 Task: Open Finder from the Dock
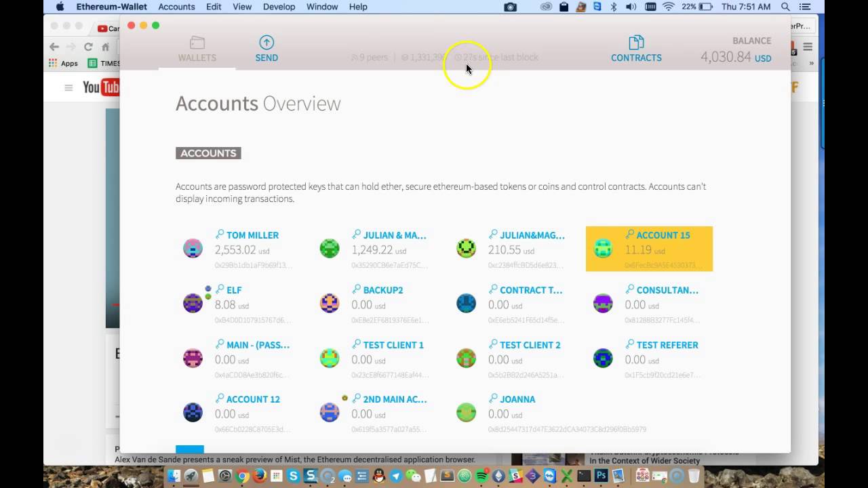click(x=174, y=476)
